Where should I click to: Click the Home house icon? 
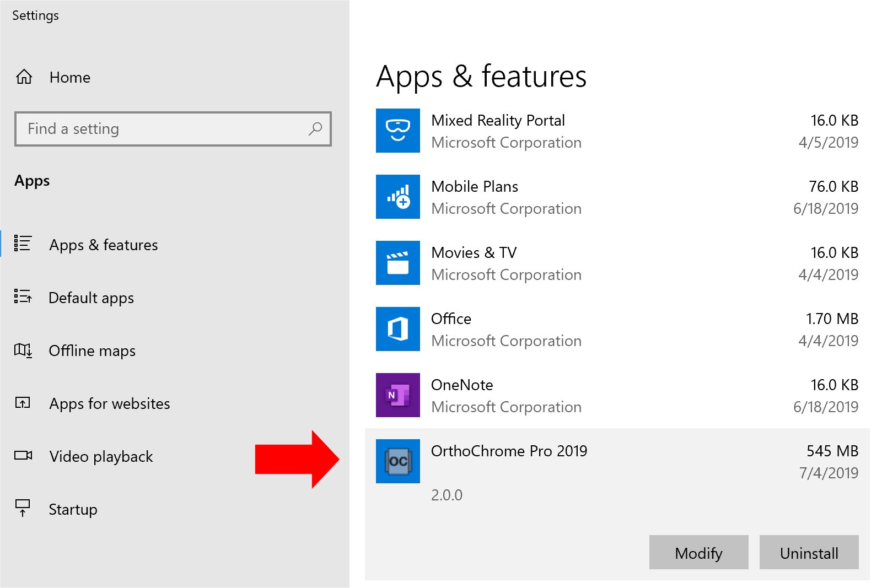24,77
